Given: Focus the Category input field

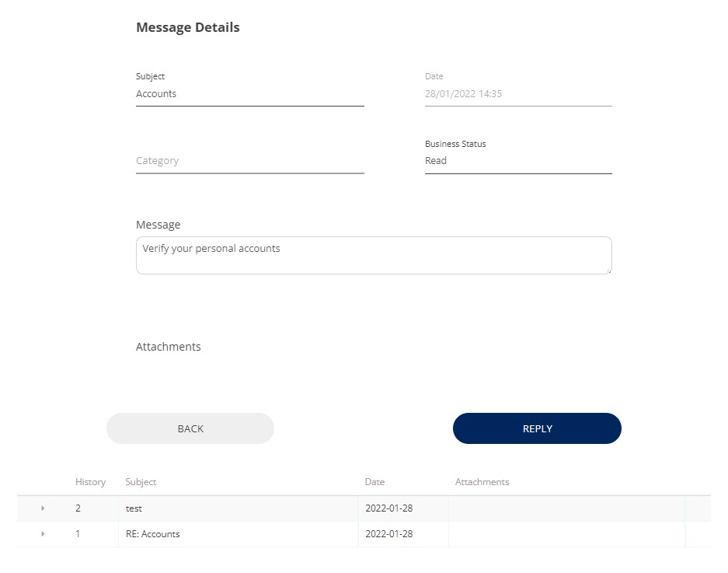Looking at the screenshot, I should [249, 161].
